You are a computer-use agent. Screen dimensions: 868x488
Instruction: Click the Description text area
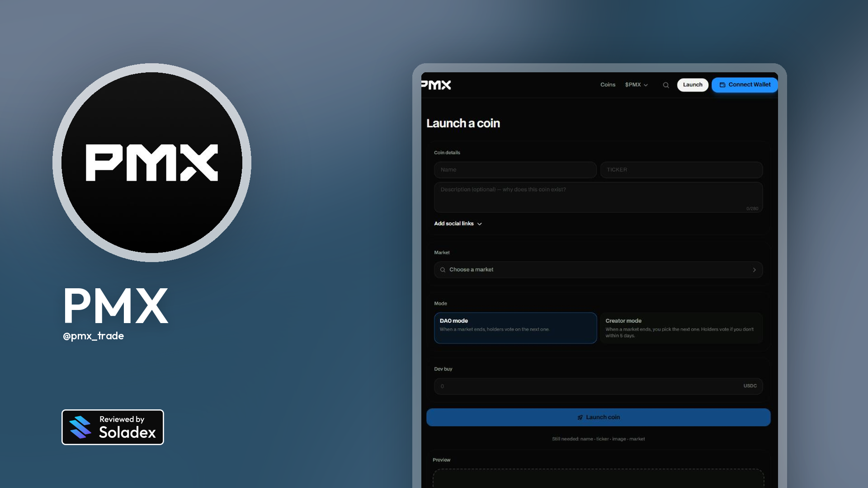coord(599,197)
